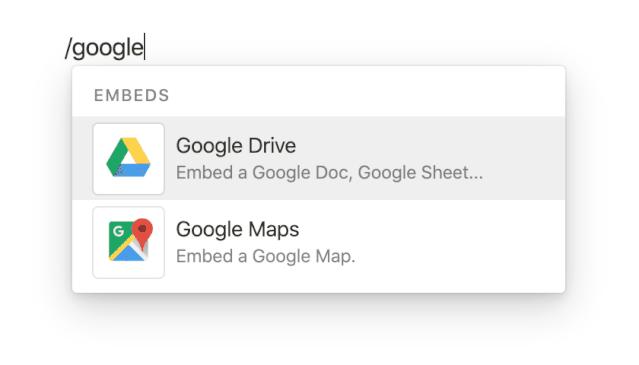Viewport: 639px width, 365px height.
Task: Click the Google Drive triangle logo icon
Action: (128, 158)
